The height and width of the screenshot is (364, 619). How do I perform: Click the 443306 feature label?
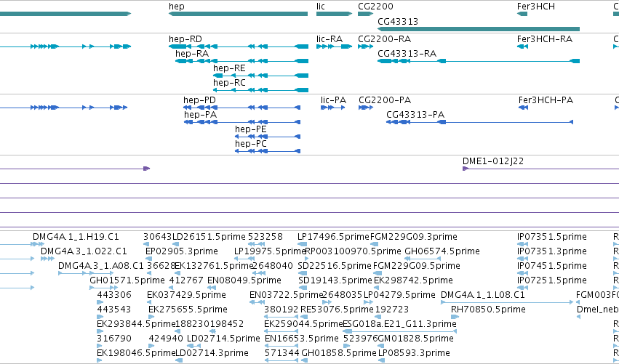tap(114, 294)
